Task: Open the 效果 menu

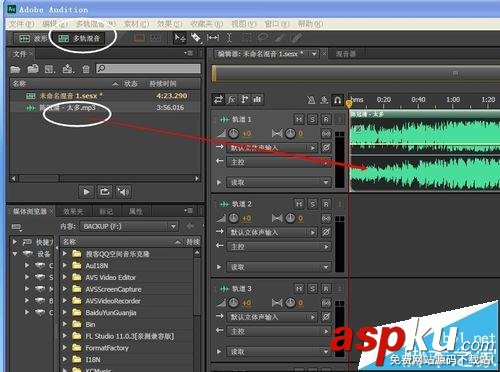Action: [170, 24]
